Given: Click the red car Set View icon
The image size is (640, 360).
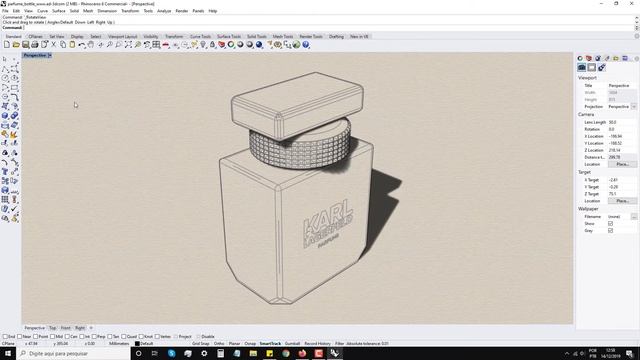Looking at the screenshot, I should click(x=166, y=45).
